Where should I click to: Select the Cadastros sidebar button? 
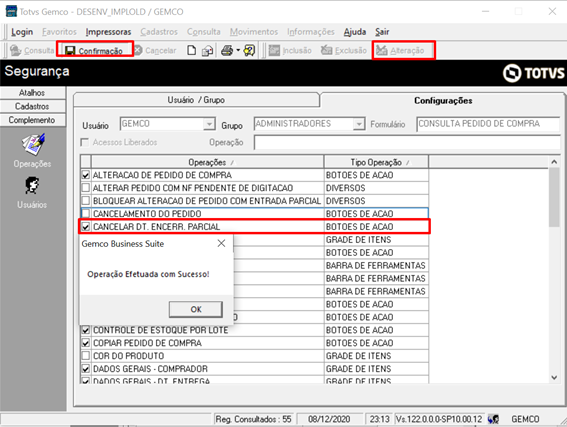pyautogui.click(x=32, y=106)
